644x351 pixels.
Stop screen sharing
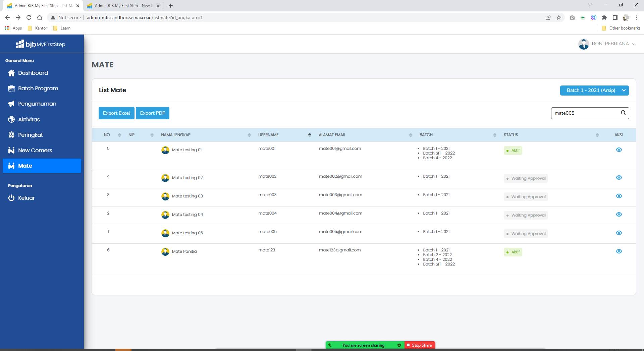click(420, 345)
